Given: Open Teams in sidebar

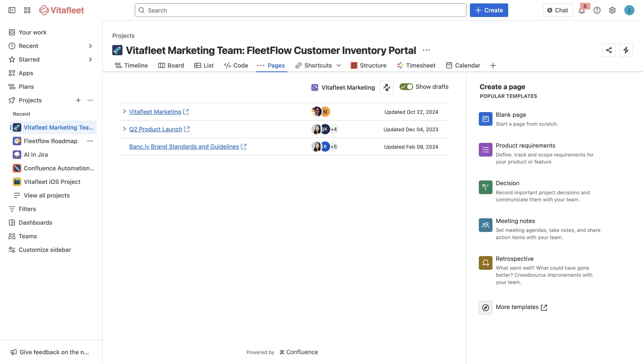Looking at the screenshot, I should point(28,236).
